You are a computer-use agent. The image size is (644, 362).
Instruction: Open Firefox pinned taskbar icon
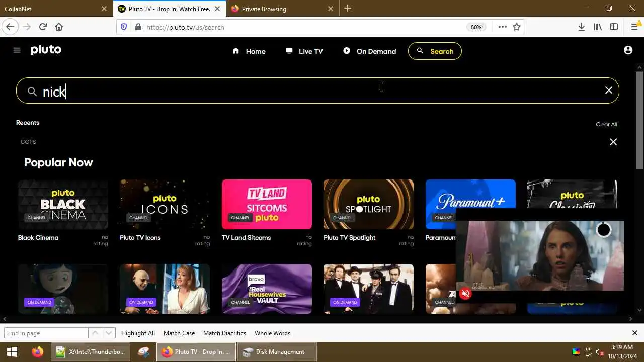[x=38, y=352]
